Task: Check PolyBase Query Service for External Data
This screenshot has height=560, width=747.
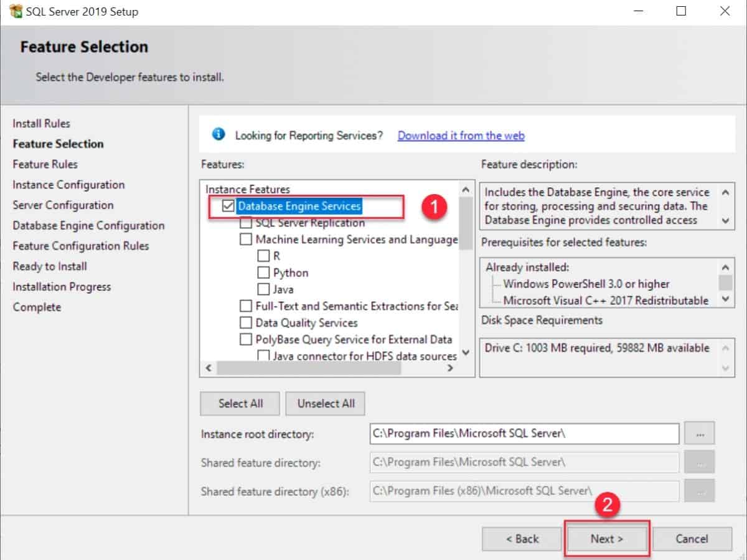Action: (x=246, y=340)
